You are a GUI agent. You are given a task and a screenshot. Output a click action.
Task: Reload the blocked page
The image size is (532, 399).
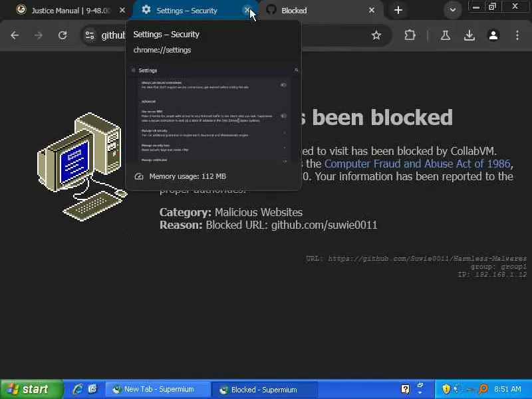tap(63, 35)
